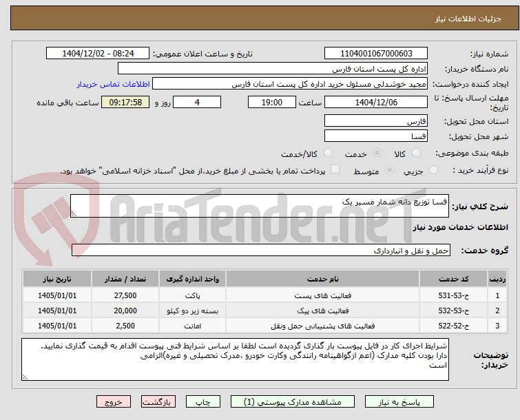Click the remaining time field 09:17:58
Image resolution: width=520 pixels, height=420 pixels.
[125, 102]
